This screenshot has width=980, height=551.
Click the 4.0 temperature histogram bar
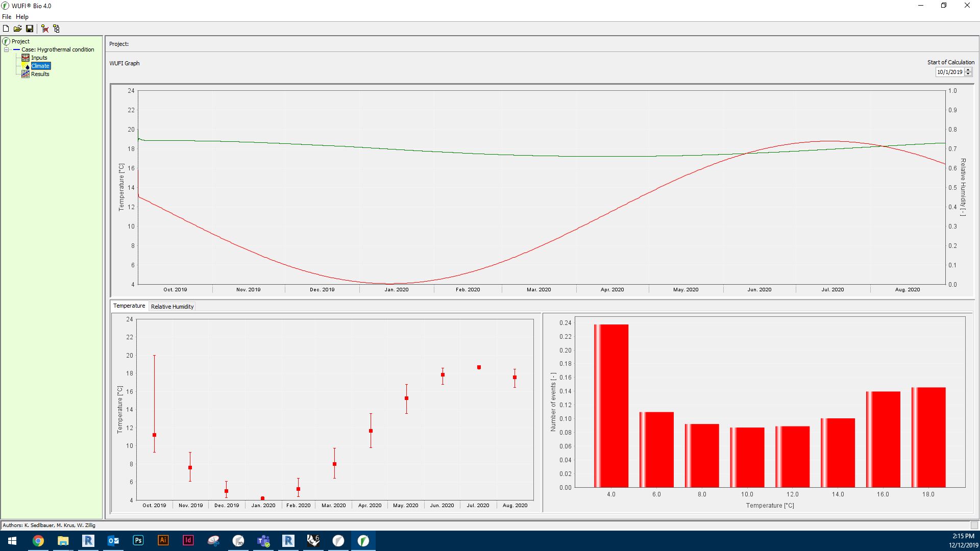pyautogui.click(x=611, y=406)
